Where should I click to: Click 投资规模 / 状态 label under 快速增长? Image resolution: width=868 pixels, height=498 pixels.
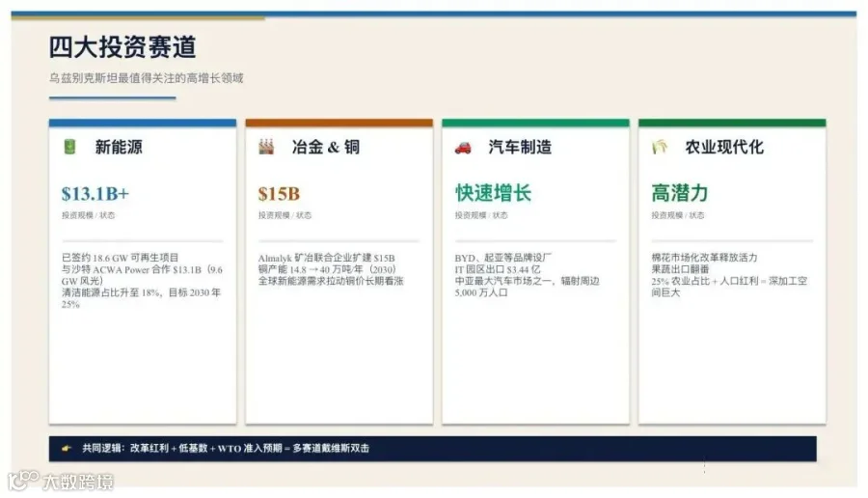tap(481, 215)
